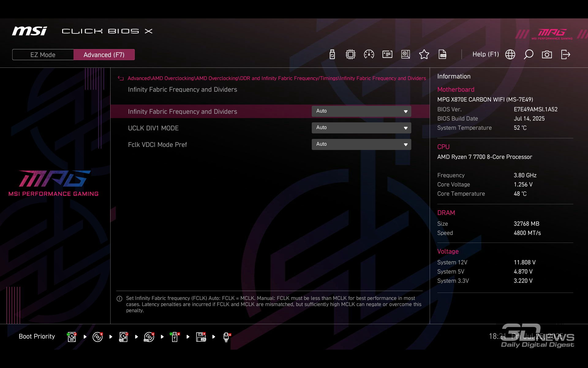Open the hardware monitor gear icon
588x368 pixels.
pyautogui.click(x=406, y=55)
